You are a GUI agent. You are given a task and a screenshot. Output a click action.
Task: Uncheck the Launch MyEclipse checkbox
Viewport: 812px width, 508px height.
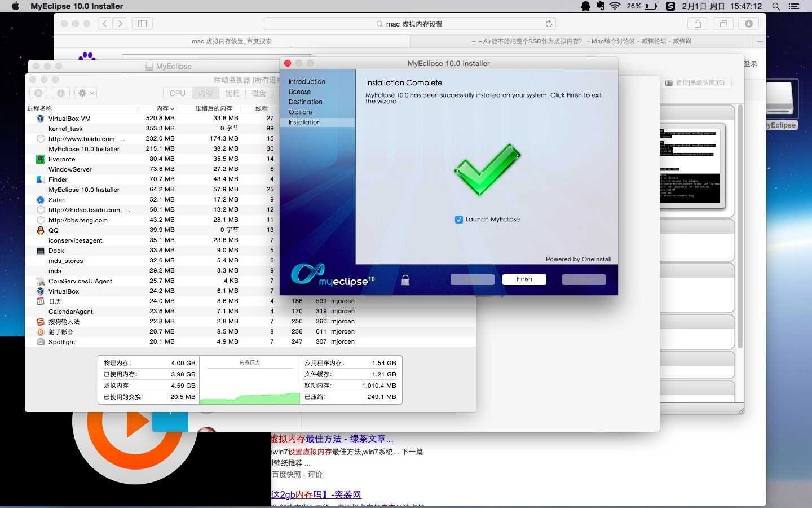pyautogui.click(x=459, y=220)
